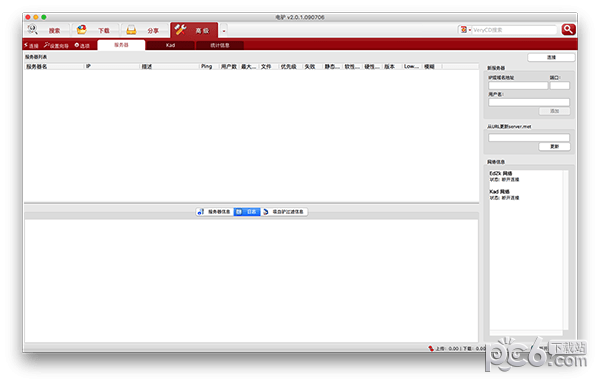Click the magnifier icon on 搜索 tab

coord(33,30)
